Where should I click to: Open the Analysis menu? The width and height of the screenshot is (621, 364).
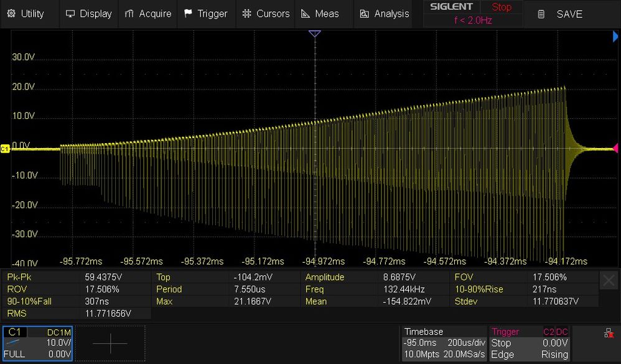(383, 14)
